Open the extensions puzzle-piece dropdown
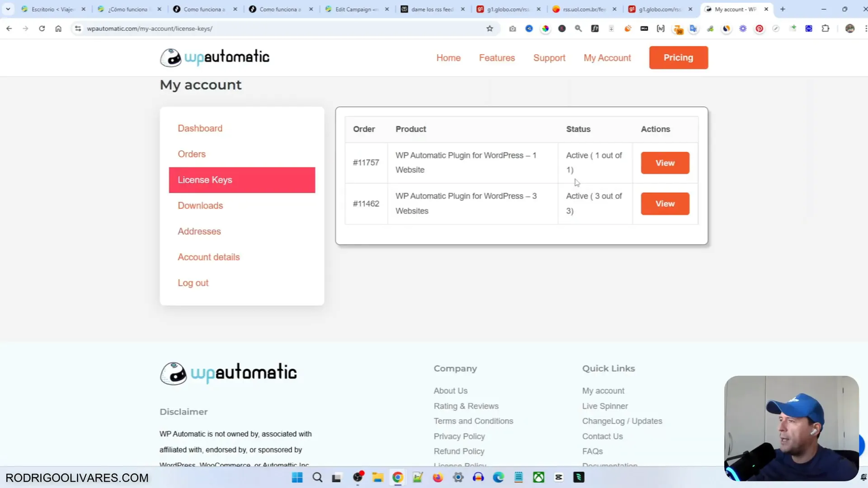 (825, 28)
